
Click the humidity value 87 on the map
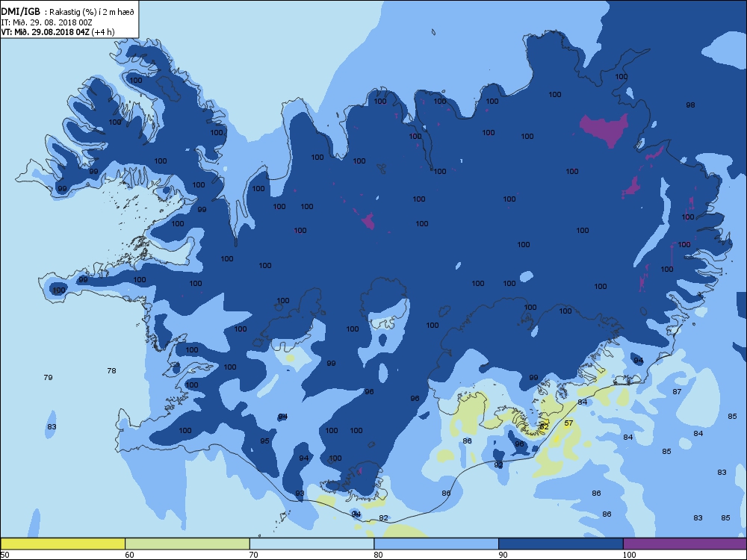(677, 392)
